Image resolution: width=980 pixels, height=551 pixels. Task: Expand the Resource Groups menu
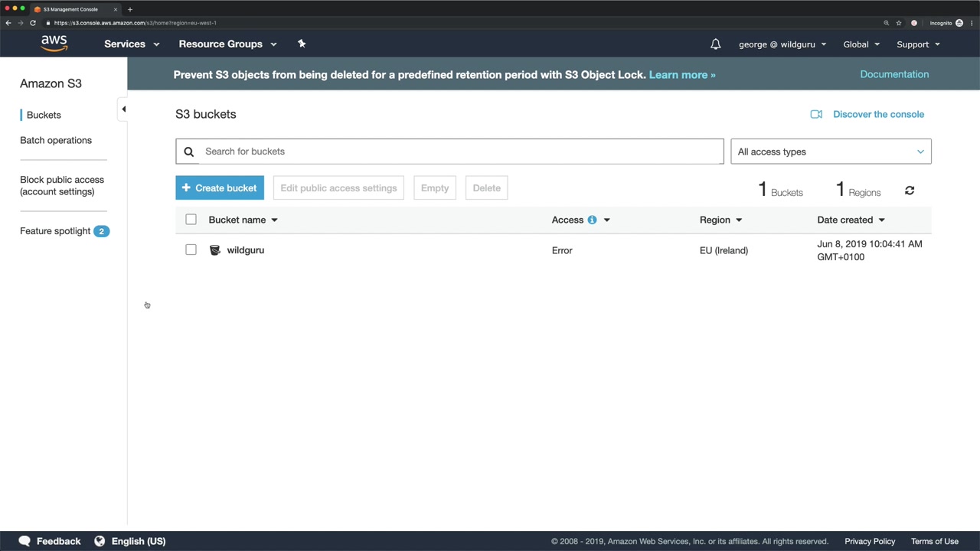[227, 44]
